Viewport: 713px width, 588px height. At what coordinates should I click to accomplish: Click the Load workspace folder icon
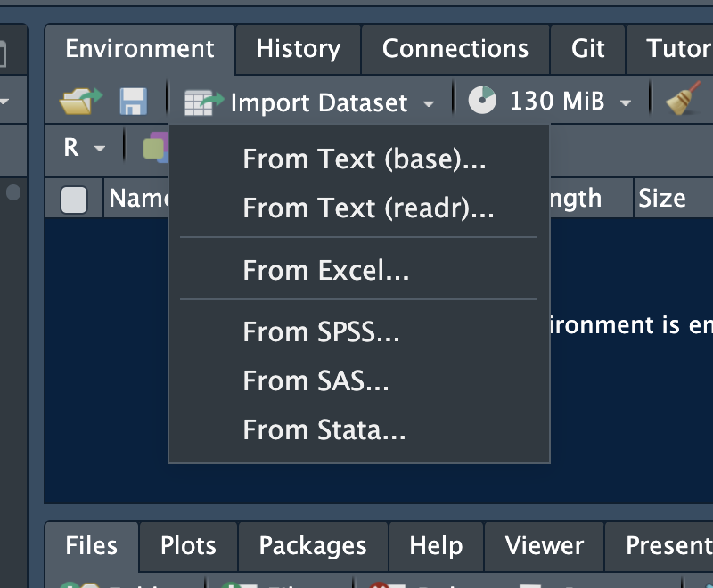(80, 102)
